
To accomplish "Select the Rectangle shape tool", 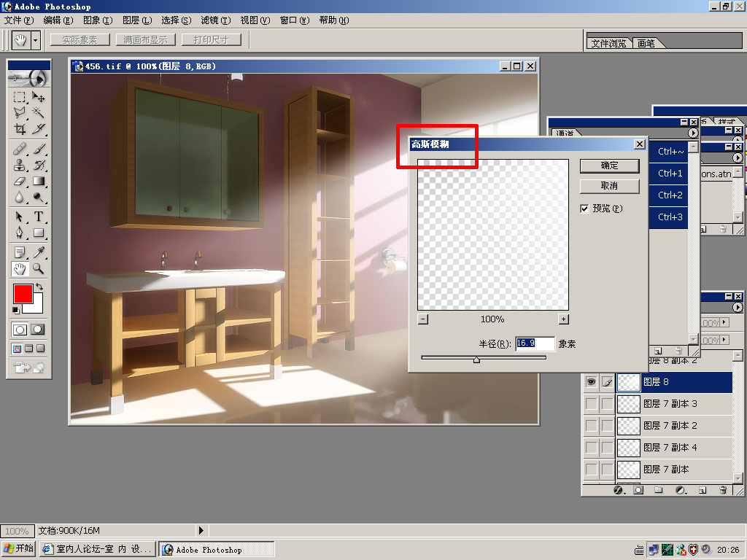I will (39, 233).
